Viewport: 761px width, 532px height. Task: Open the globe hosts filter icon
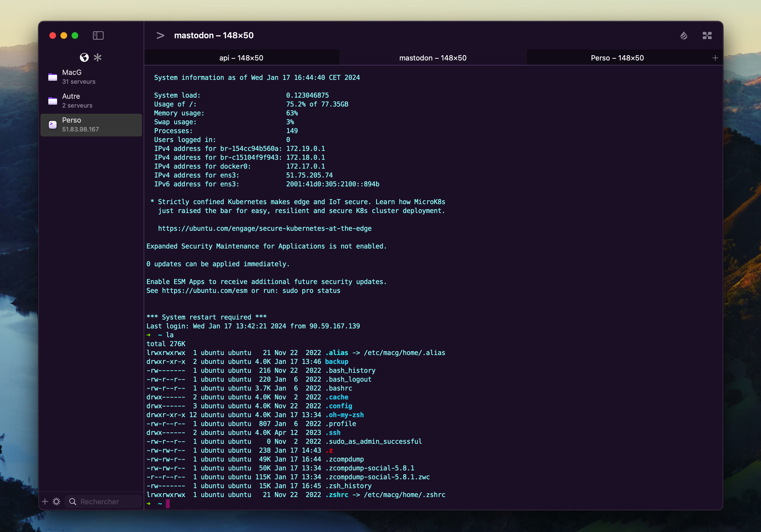[x=85, y=58]
